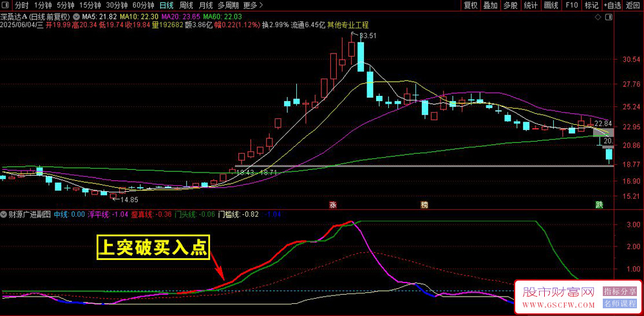Image resolution: width=644 pixels, height=316 pixels.
Task: Activate the 画线 drawing tool
Action: point(551,5)
